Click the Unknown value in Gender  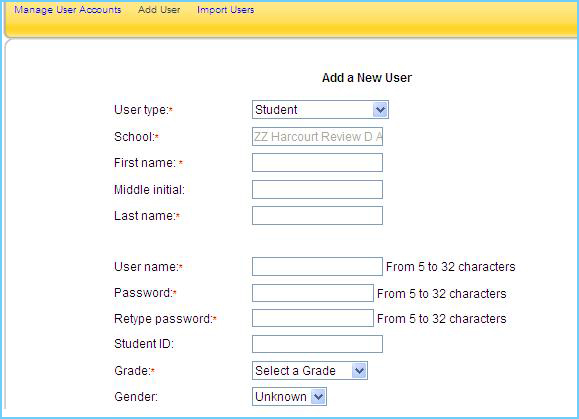281,396
